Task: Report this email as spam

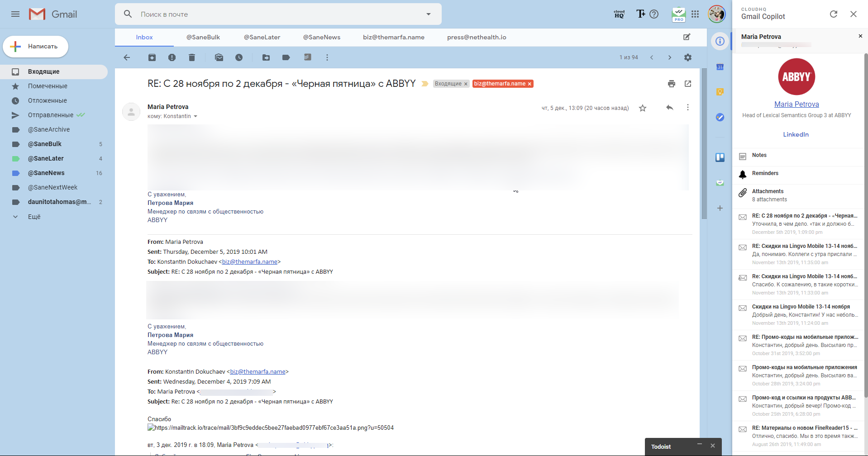Action: pyautogui.click(x=172, y=57)
